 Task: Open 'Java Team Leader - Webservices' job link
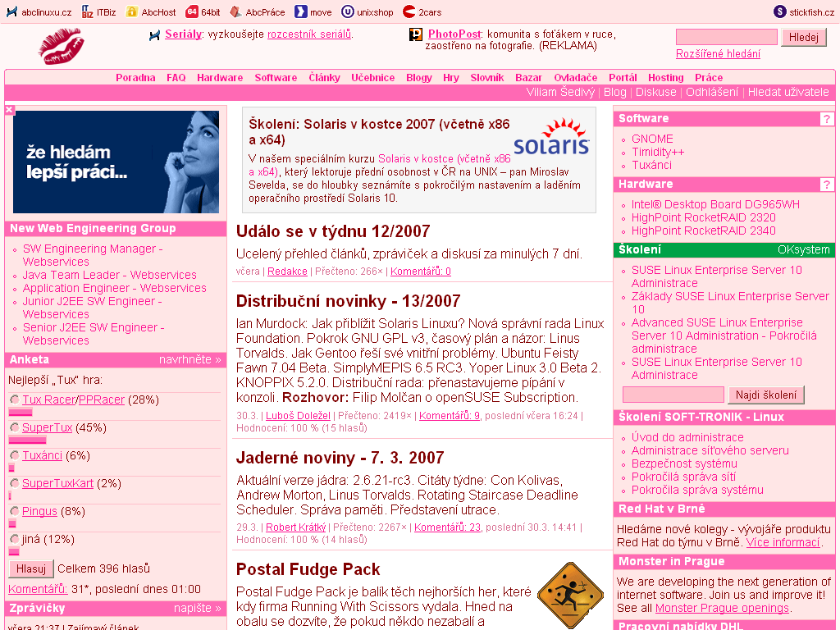[x=109, y=275]
